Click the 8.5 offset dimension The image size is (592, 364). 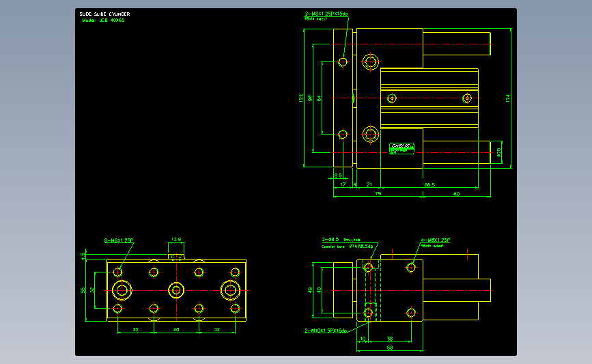(338, 176)
